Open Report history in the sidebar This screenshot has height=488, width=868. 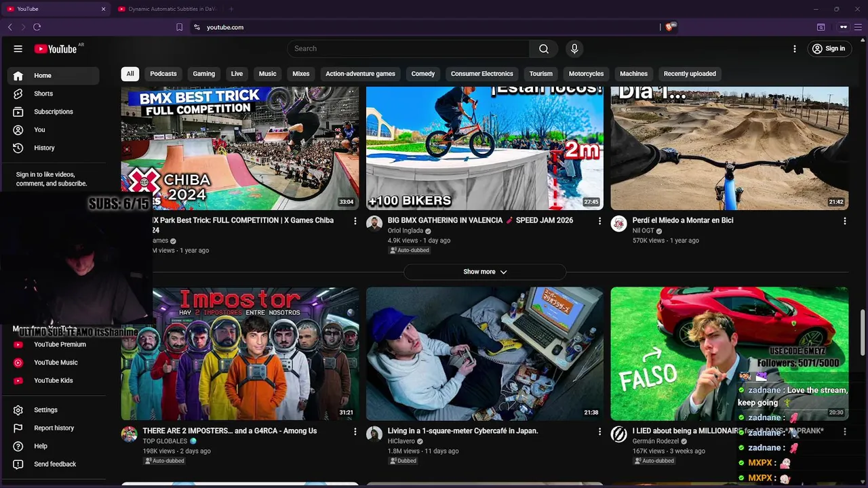click(54, 428)
